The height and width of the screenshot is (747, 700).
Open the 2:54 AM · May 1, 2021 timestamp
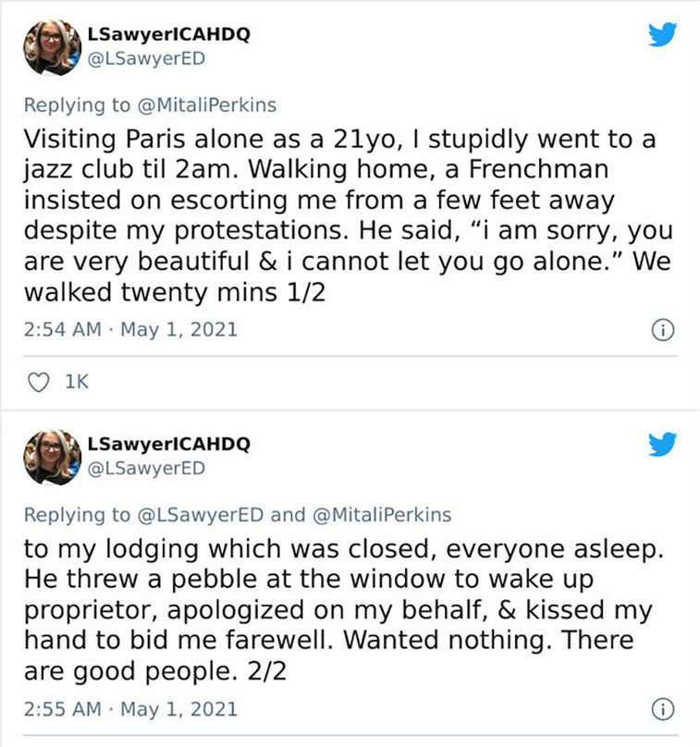[x=130, y=330]
